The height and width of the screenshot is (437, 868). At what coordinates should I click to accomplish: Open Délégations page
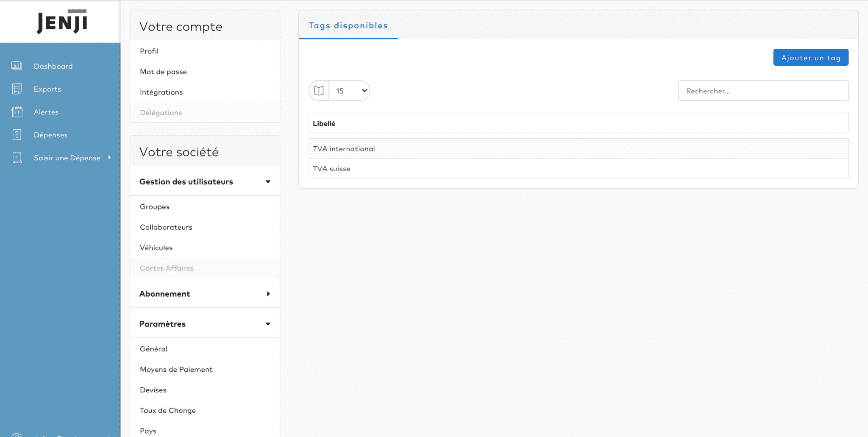161,112
